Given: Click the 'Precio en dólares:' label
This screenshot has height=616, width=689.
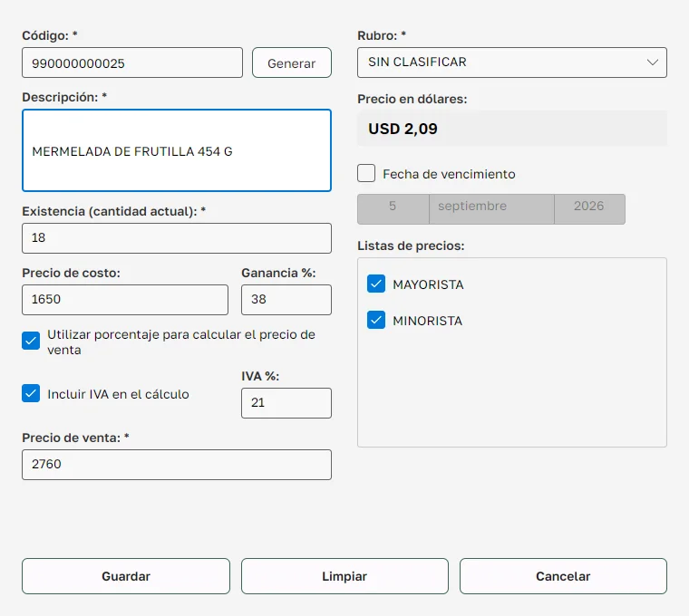Looking at the screenshot, I should coord(412,100).
